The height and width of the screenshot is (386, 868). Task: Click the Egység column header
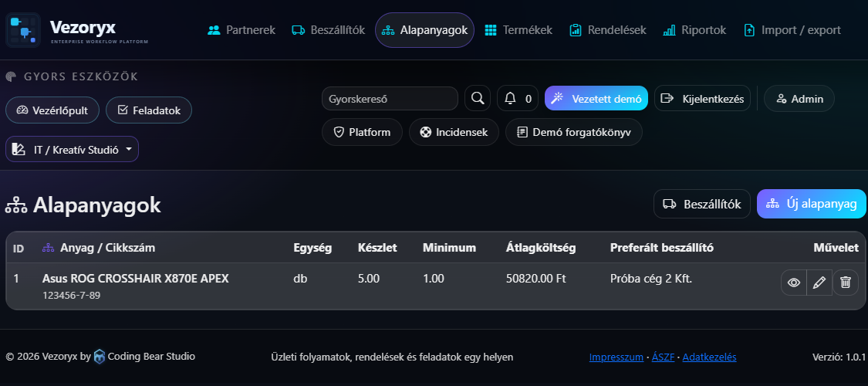[x=312, y=248]
